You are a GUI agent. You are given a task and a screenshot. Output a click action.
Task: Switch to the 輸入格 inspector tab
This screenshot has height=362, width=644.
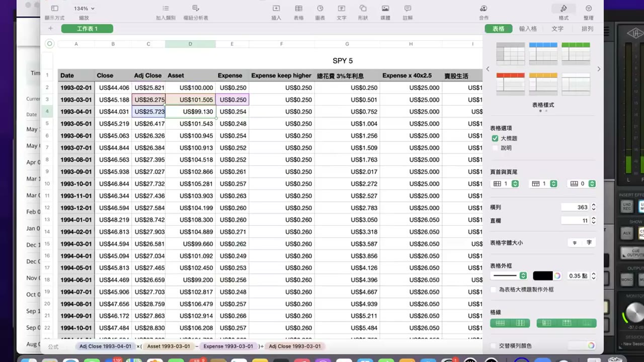click(x=528, y=29)
